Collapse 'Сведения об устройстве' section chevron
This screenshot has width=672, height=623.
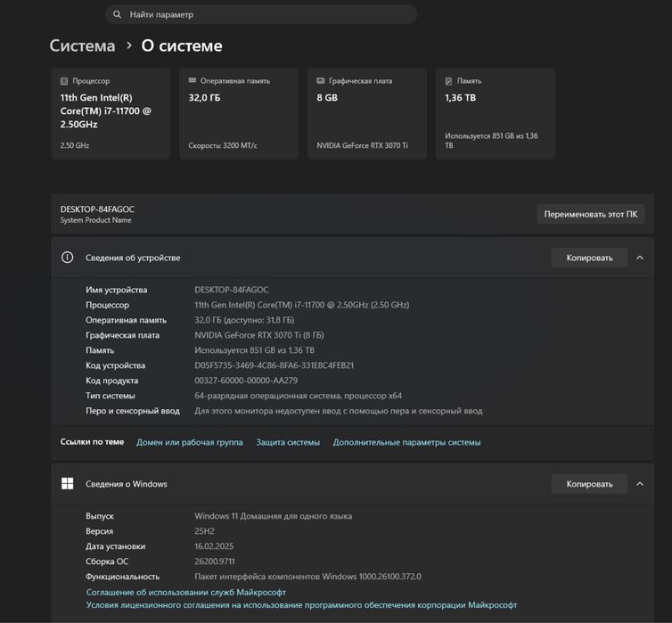pyautogui.click(x=640, y=258)
